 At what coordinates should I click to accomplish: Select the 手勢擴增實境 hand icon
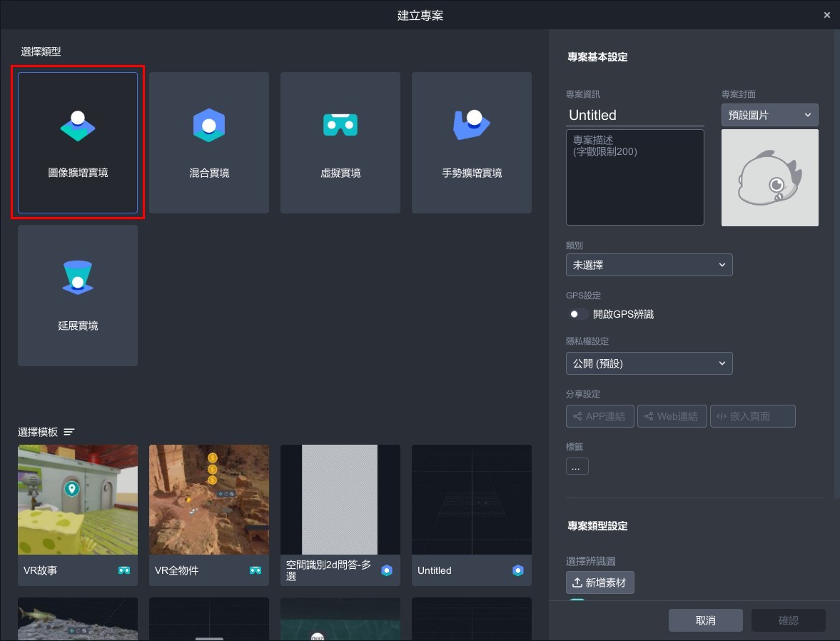point(471,126)
